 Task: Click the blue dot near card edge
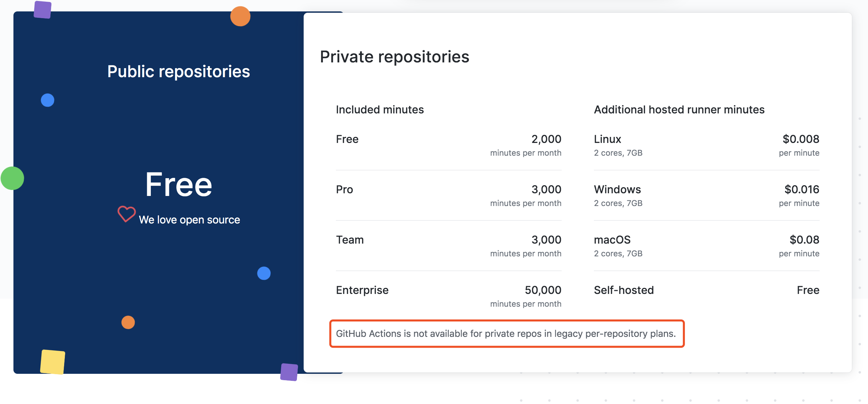(264, 273)
